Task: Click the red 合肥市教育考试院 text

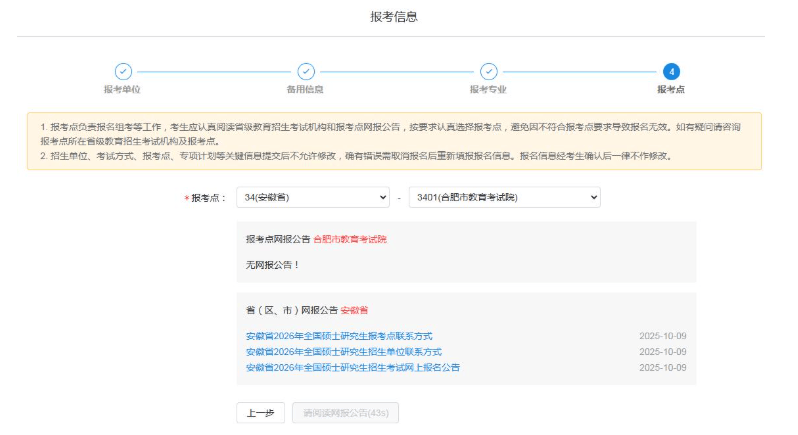Action: pyautogui.click(x=350, y=239)
